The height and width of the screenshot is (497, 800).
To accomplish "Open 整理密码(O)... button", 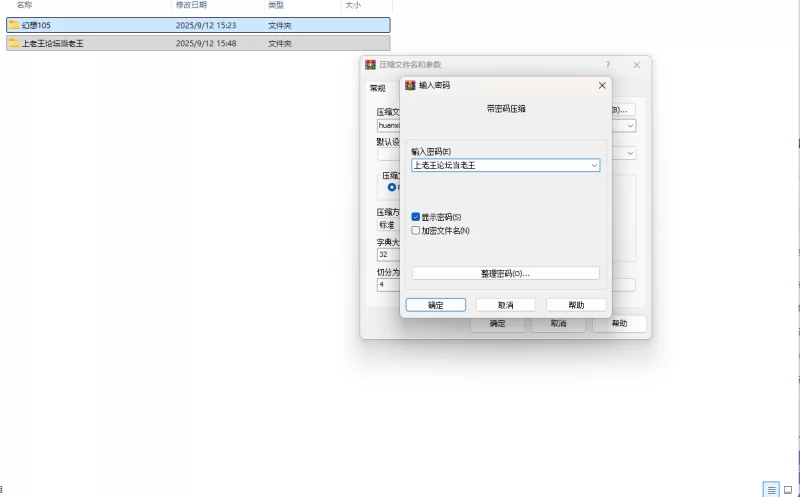I will tap(506, 274).
